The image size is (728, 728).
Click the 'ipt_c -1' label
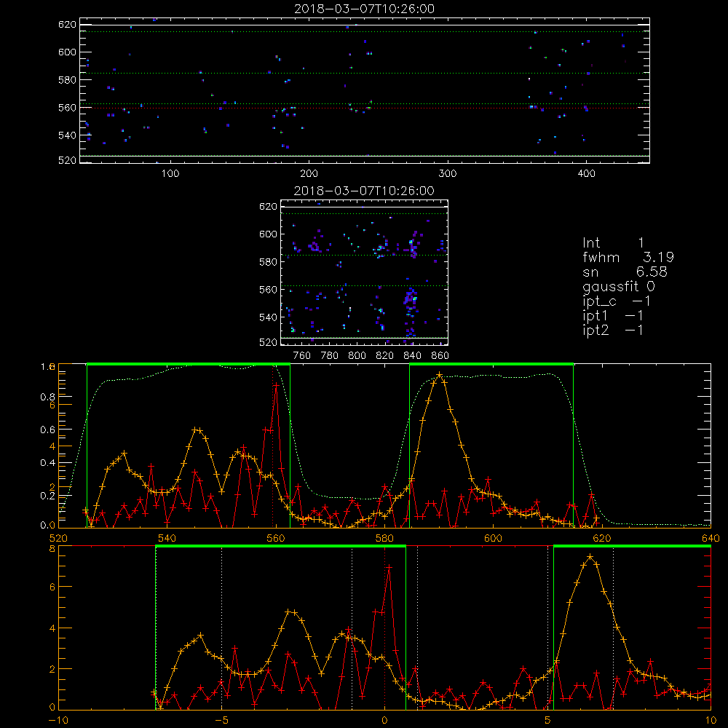[617, 302]
